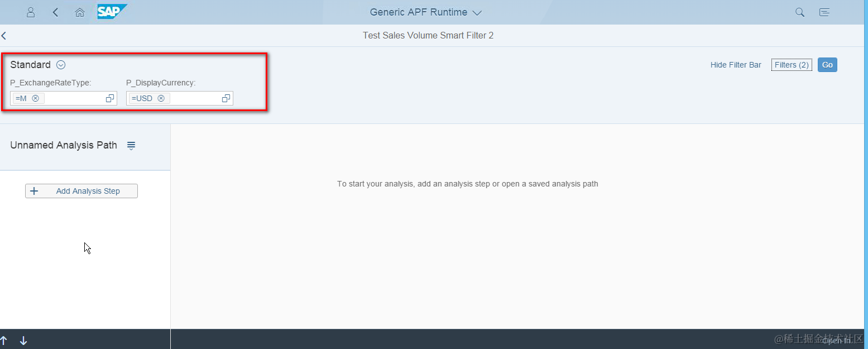Viewport: 868px width, 349px height.
Task: Open the analysis path options menu
Action: coord(131,146)
